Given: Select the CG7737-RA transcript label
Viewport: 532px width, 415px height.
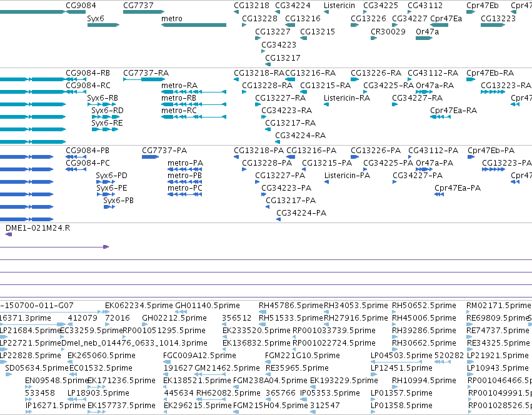Looking at the screenshot, I should click(x=146, y=73).
